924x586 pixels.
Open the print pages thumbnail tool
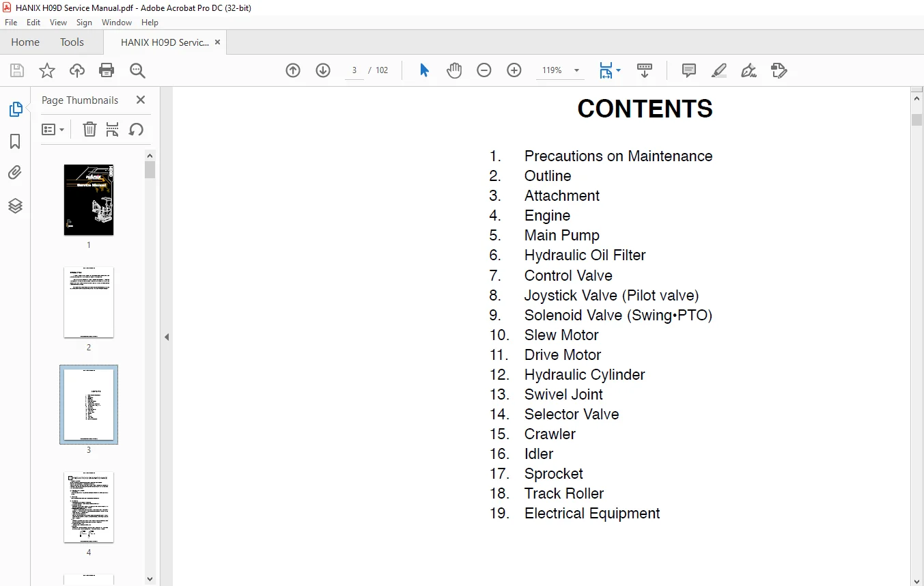pyautogui.click(x=113, y=129)
